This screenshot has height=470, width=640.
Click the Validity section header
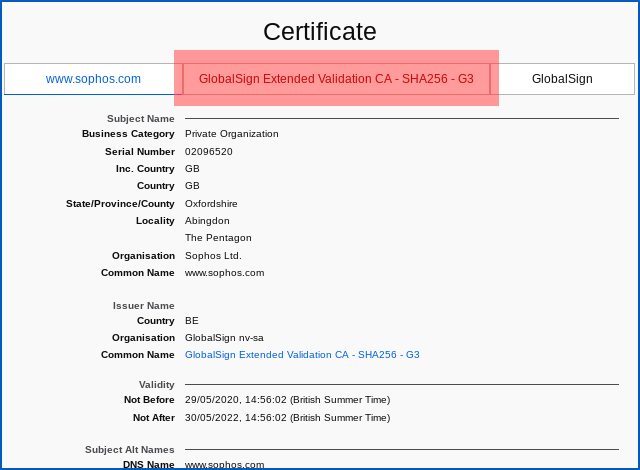156,385
